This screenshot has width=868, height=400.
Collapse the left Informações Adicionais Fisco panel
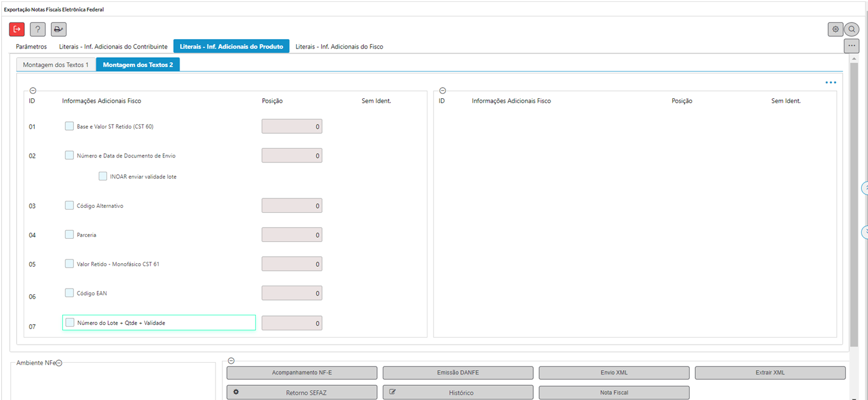33,91
